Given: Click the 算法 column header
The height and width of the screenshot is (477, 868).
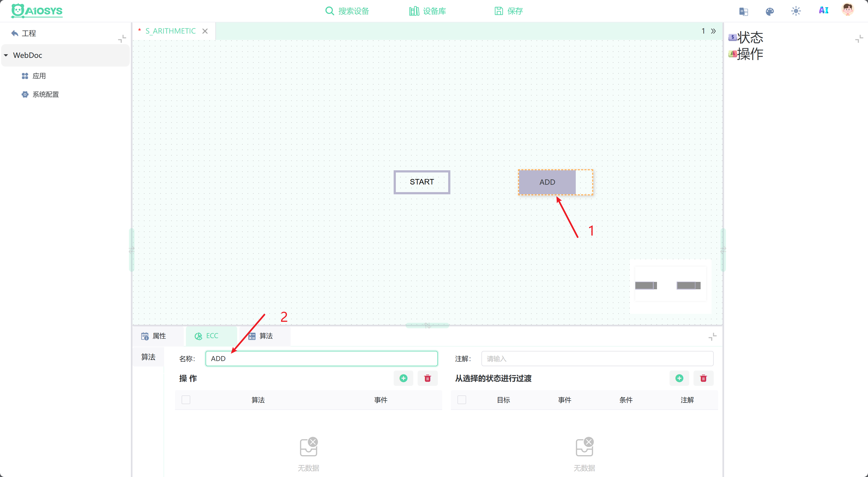Looking at the screenshot, I should (x=258, y=400).
